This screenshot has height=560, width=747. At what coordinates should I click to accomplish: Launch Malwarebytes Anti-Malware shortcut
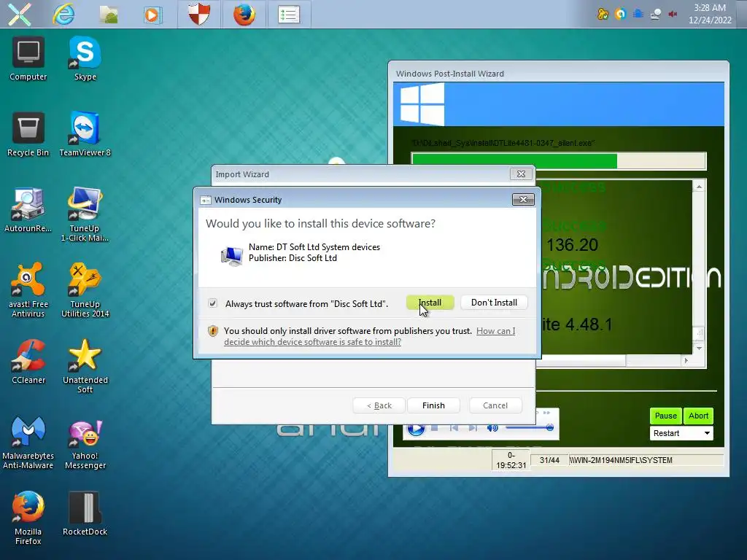[x=28, y=443]
